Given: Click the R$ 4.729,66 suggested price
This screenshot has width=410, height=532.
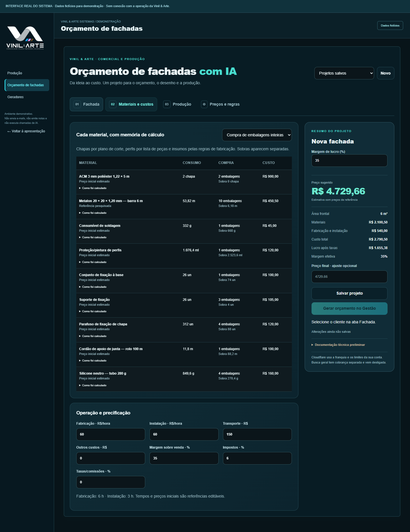Looking at the screenshot, I should [338, 191].
